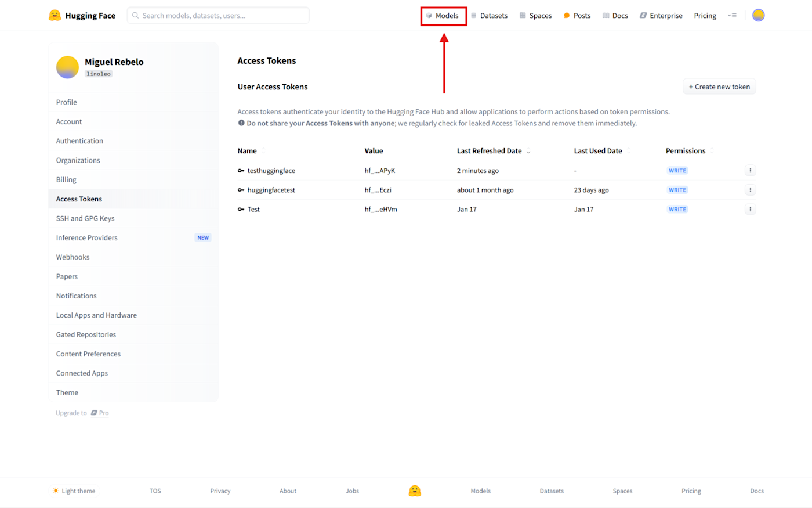Open Authentication settings in sidebar
812x508 pixels.
click(133, 141)
